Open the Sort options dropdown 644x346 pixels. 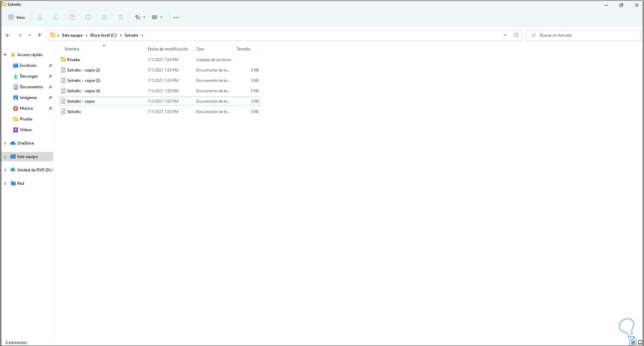tap(140, 17)
